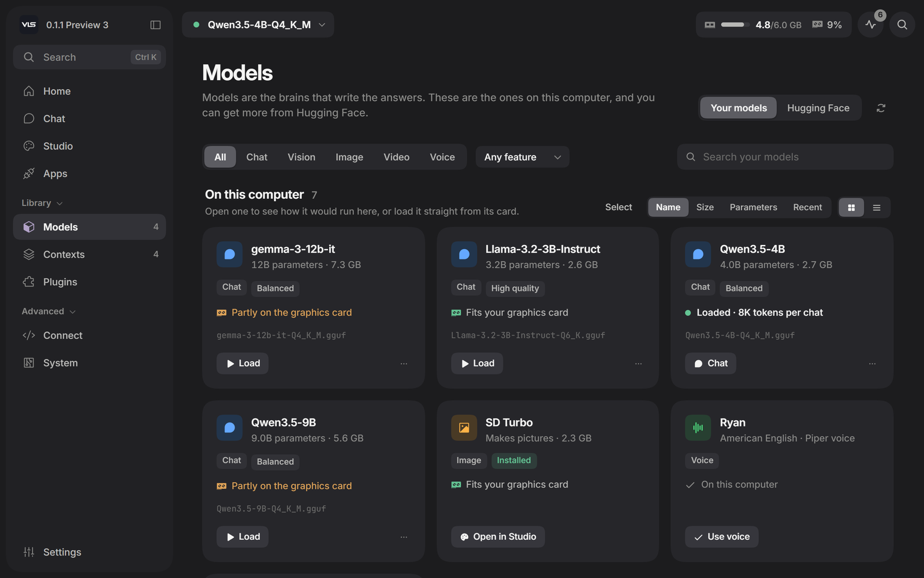Load the gemma-3-12b-it model
Screen dimensions: 924x578
243,364
